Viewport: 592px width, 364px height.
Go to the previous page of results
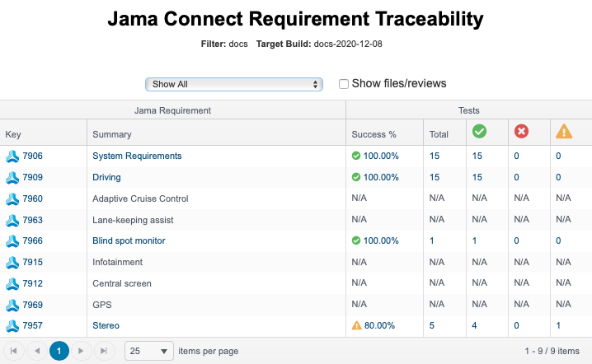tap(37, 351)
